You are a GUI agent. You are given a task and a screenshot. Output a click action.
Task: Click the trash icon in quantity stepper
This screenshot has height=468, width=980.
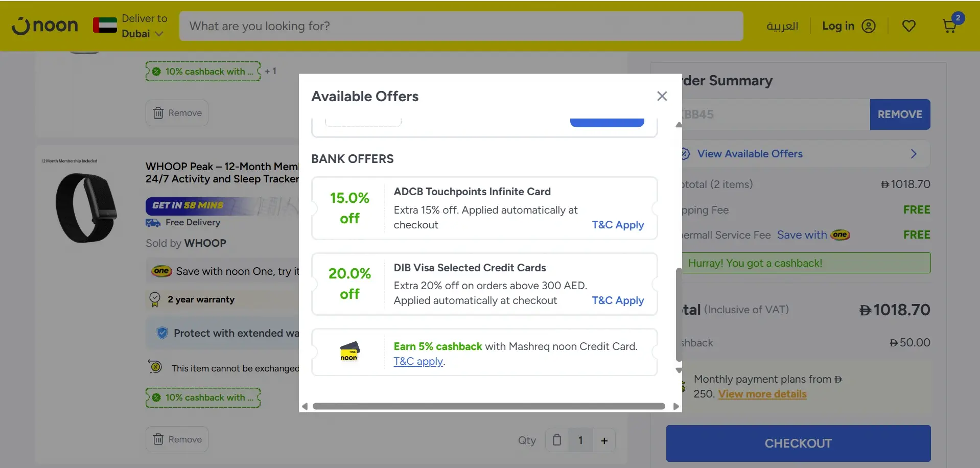click(557, 440)
